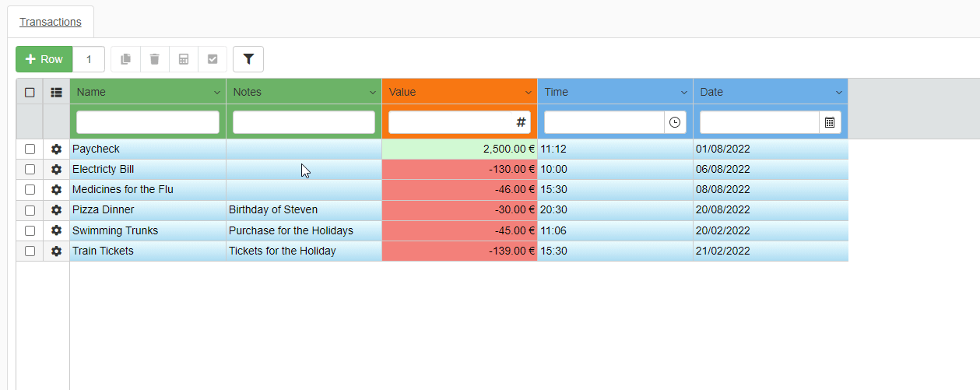Click the calculator icon in toolbar

point(184,59)
